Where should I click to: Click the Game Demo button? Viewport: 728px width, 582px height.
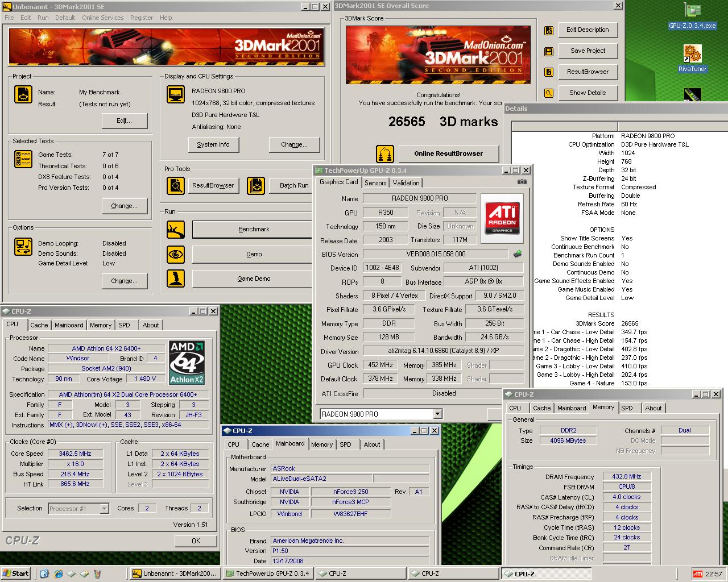254,278
